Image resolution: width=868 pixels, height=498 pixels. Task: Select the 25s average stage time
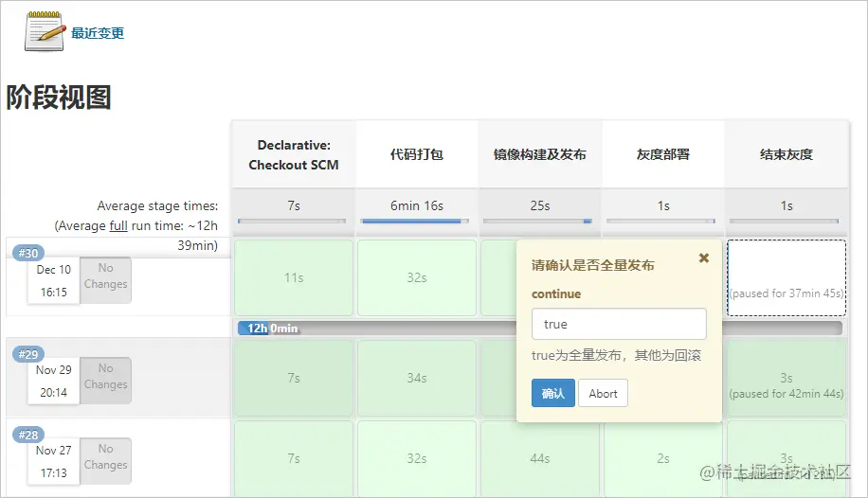[540, 205]
